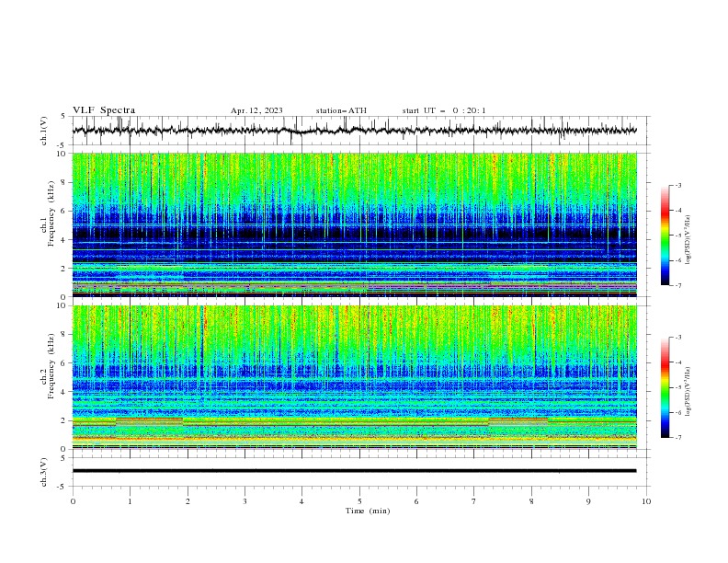Click time axis tick label '10'
Image resolution: width=728 pixels, height=563 pixels.
click(646, 501)
